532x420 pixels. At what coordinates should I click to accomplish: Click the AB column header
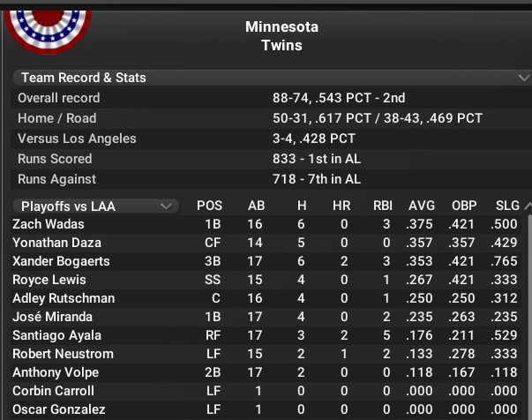256,206
